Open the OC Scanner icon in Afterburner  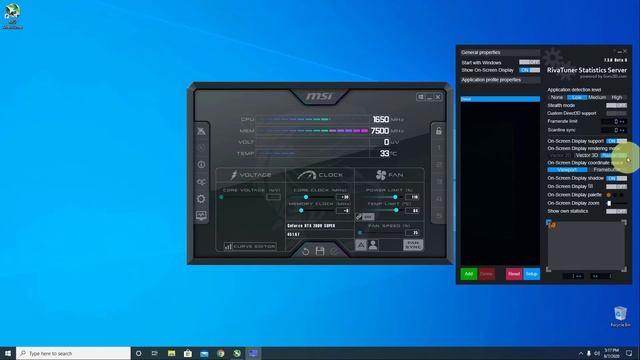click(x=201, y=182)
